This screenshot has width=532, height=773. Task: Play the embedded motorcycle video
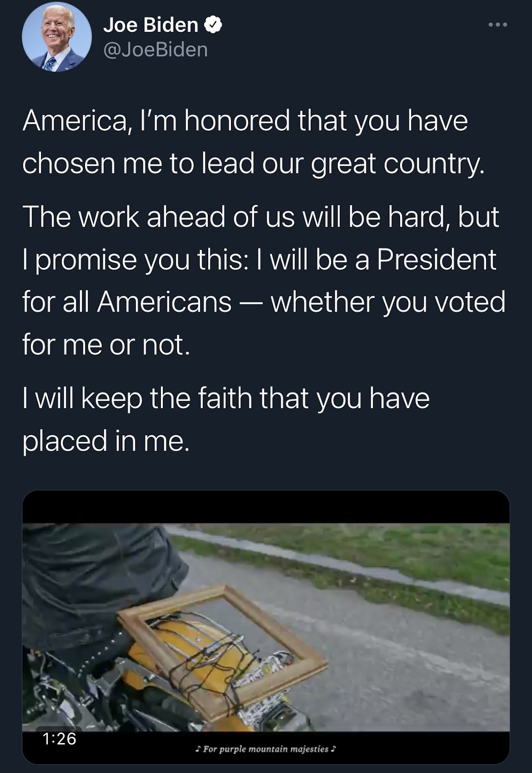[x=266, y=627]
